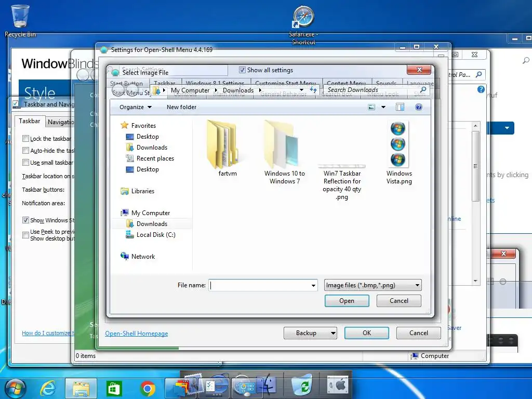This screenshot has width=532, height=399.
Task: Cancel the Select Image File dialog
Action: pos(399,301)
